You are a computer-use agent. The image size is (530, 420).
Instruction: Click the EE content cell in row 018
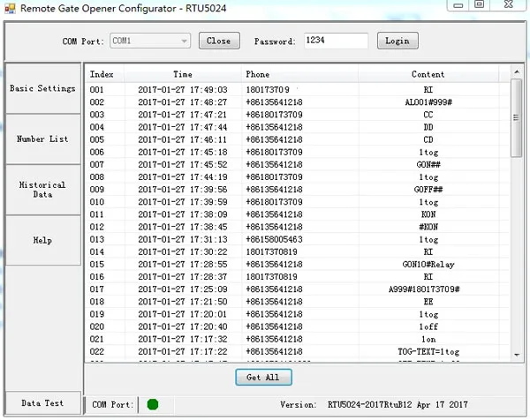[428, 302]
